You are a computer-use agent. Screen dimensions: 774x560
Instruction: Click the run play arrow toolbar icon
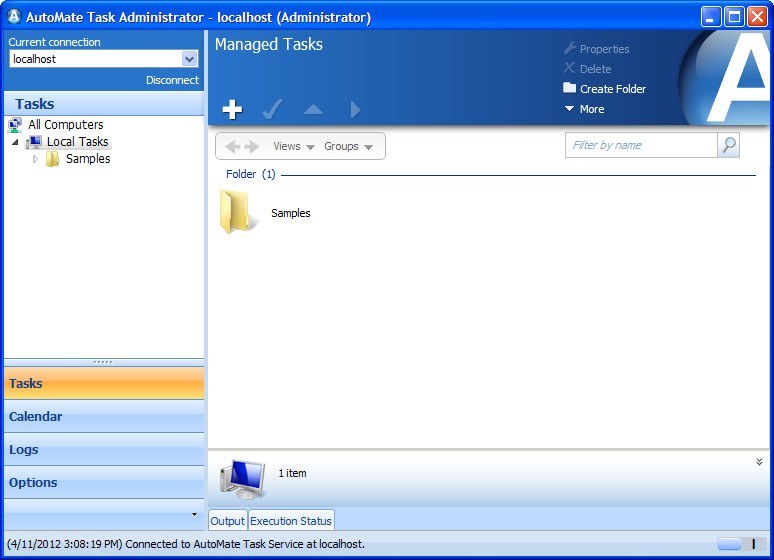355,110
